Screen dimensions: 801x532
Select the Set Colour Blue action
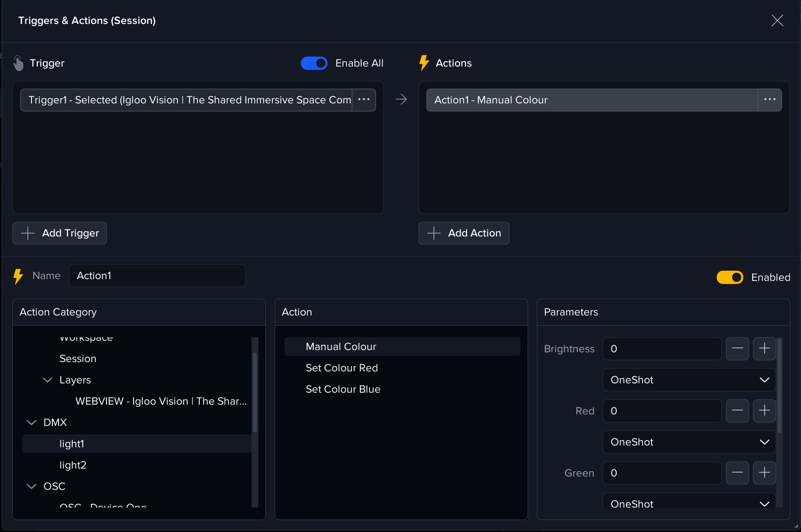pyautogui.click(x=343, y=389)
